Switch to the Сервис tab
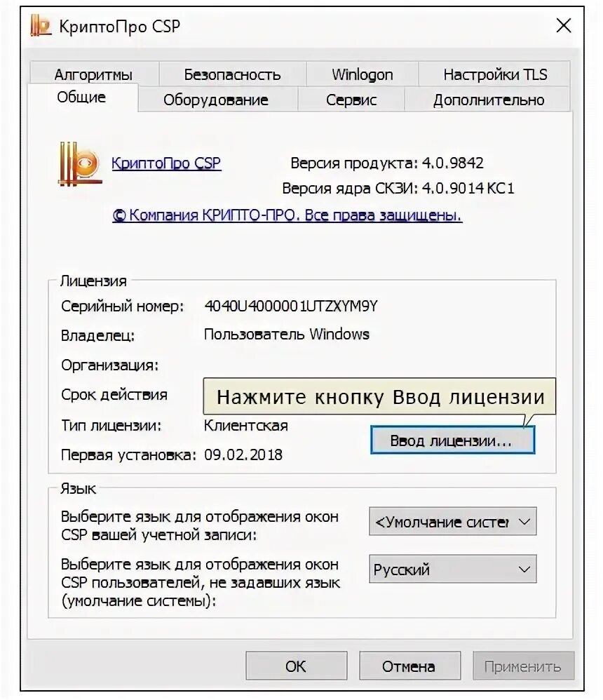The image size is (603, 700). pyautogui.click(x=351, y=100)
